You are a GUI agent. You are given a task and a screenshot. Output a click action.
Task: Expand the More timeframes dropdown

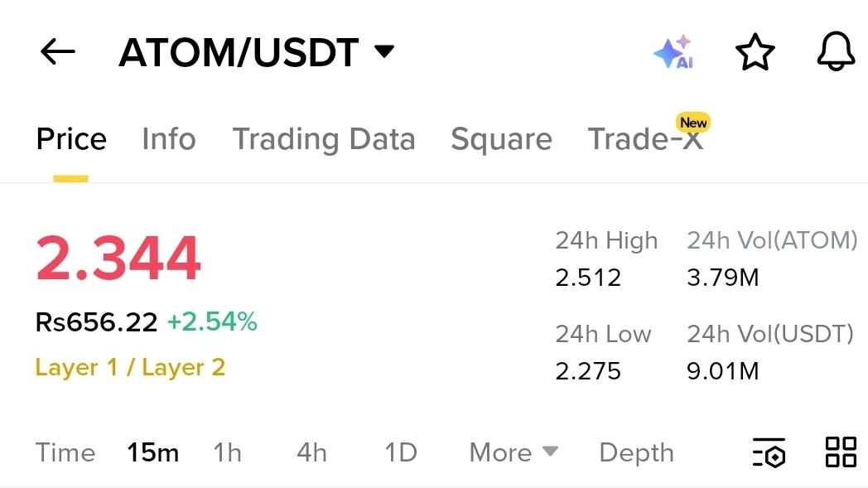514,452
